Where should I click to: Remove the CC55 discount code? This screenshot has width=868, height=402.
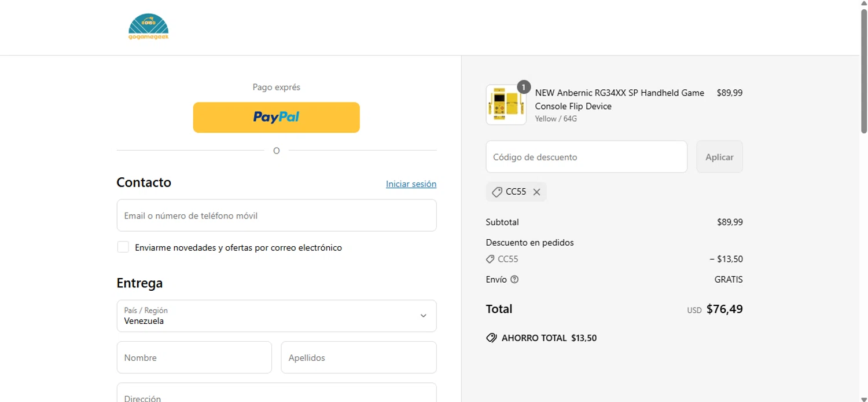pyautogui.click(x=536, y=192)
